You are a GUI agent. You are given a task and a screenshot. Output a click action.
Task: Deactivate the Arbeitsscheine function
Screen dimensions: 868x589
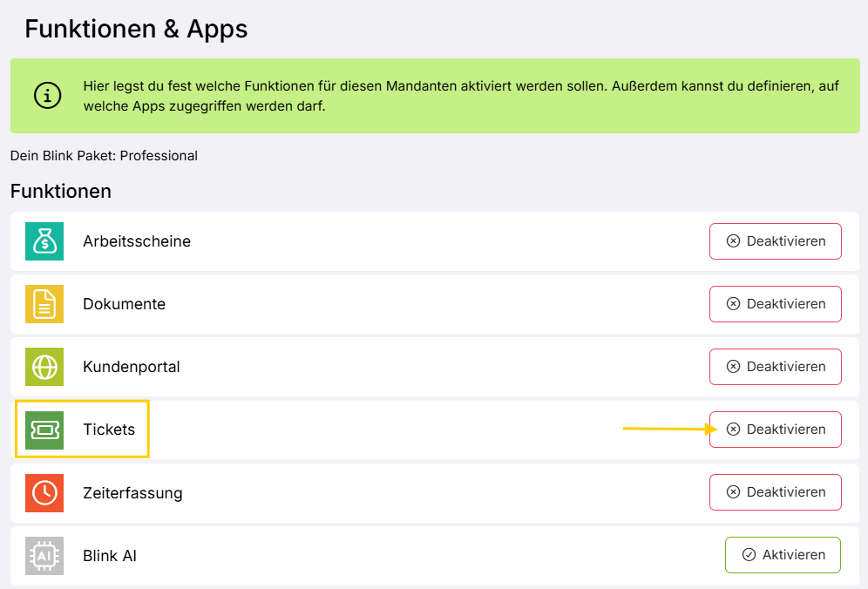point(775,241)
